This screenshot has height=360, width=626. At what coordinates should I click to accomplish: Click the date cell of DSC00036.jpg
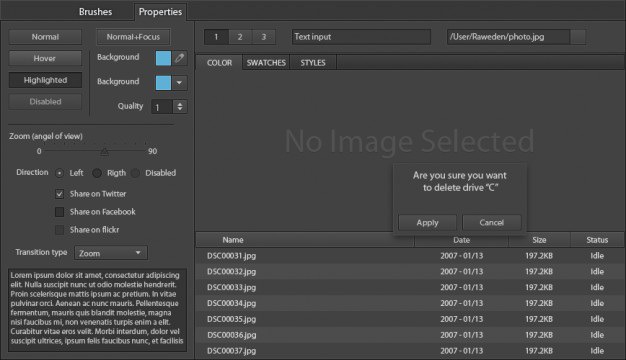pyautogui.click(x=462, y=335)
